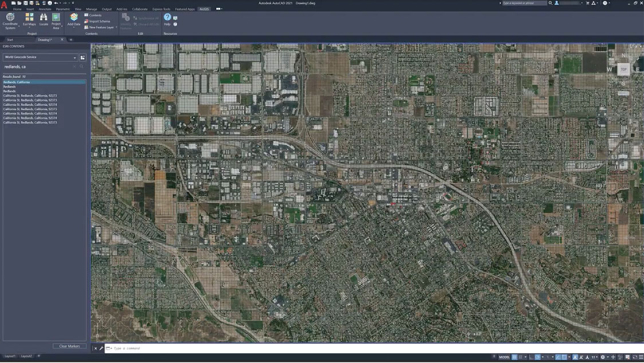
Task: Toggle 2D Object Snap in the status bar
Action: (x=564, y=357)
